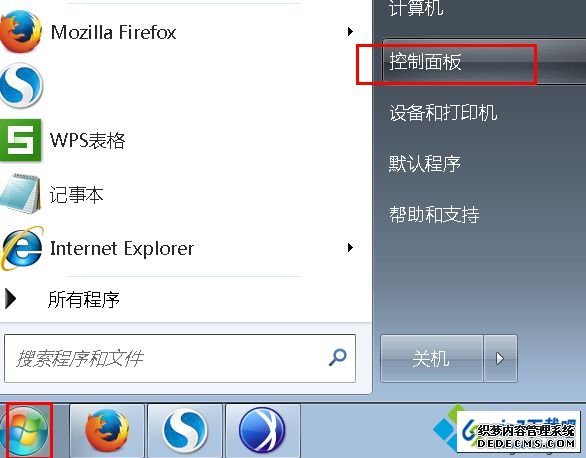Open the Sogou browser taskbar icon
Viewport: 586px width, 458px height.
click(x=185, y=431)
